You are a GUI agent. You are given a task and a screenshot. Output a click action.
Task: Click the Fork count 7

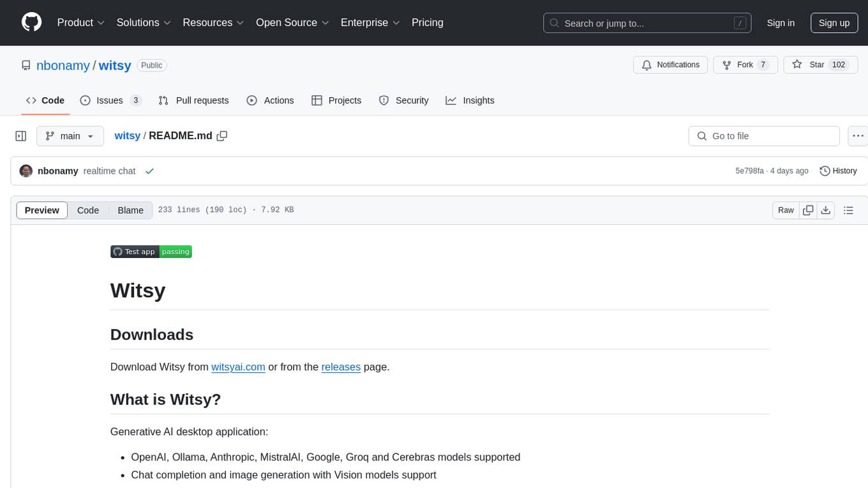[x=763, y=65]
